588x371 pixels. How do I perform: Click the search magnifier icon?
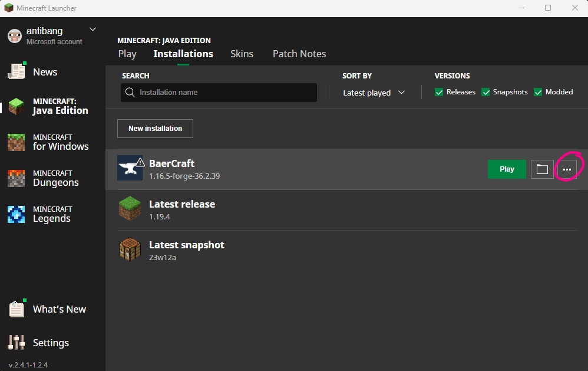(130, 93)
